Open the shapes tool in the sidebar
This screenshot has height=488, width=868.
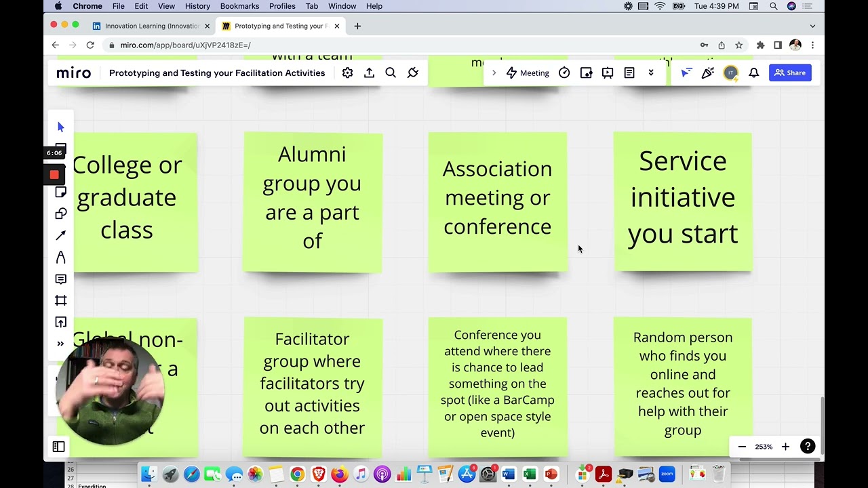60,213
